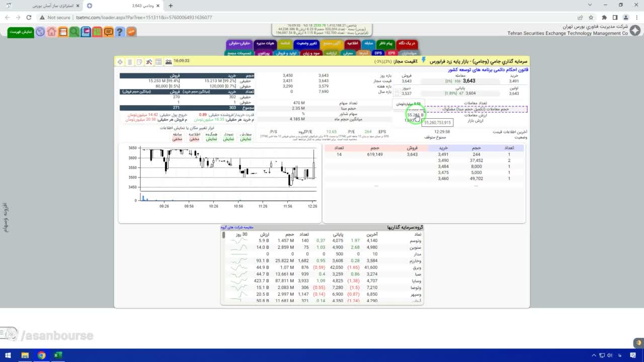The height and width of the screenshot is (362, 644).
Task: Open the globe icon in site toolbar
Action: click(40, 32)
